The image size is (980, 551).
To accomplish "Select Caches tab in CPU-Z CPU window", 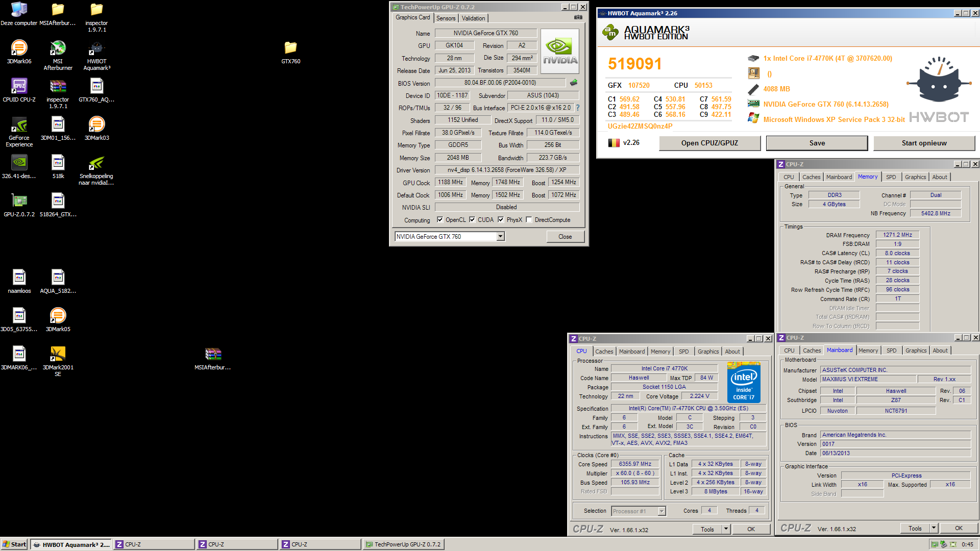I will coord(604,352).
